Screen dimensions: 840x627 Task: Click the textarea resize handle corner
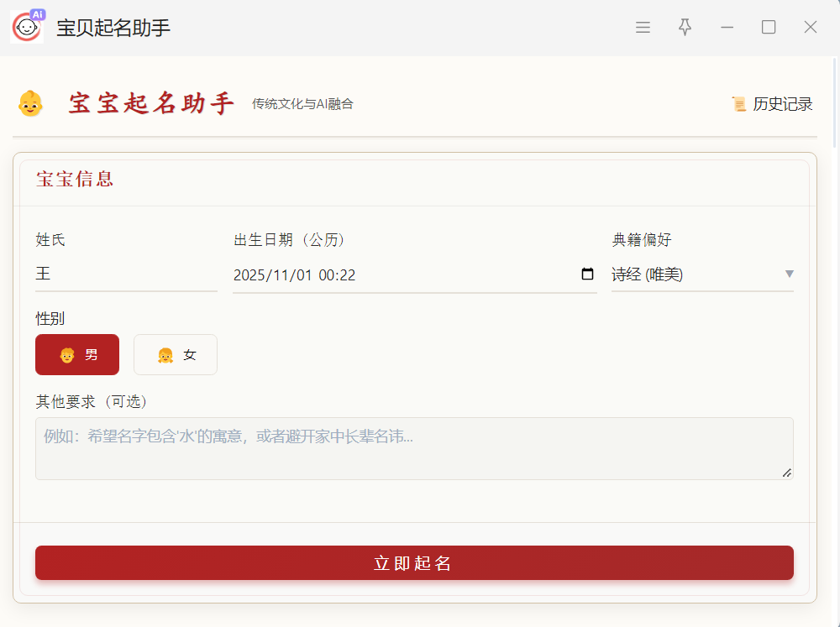point(787,473)
